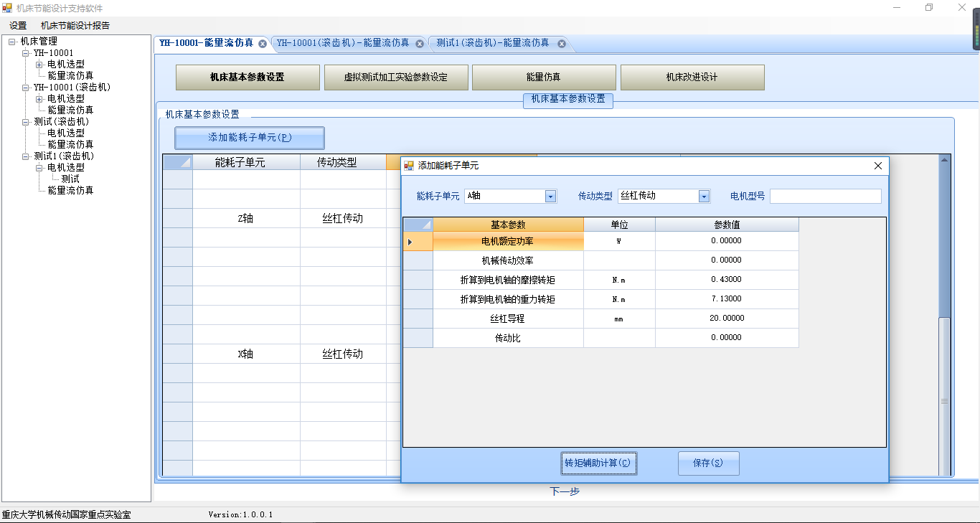
Task: Collapse the 测试1(滚齿机) tree node
Action: [x=26, y=156]
